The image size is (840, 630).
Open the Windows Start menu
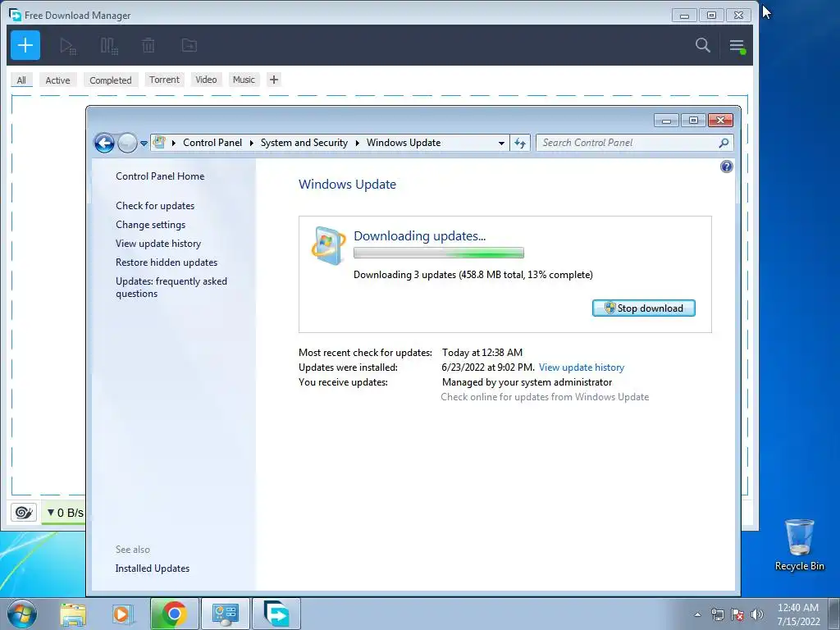22,614
